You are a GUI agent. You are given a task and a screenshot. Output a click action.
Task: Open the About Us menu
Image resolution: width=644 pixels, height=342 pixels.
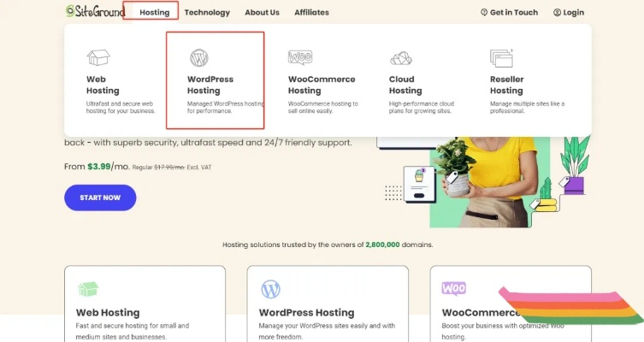click(x=262, y=12)
